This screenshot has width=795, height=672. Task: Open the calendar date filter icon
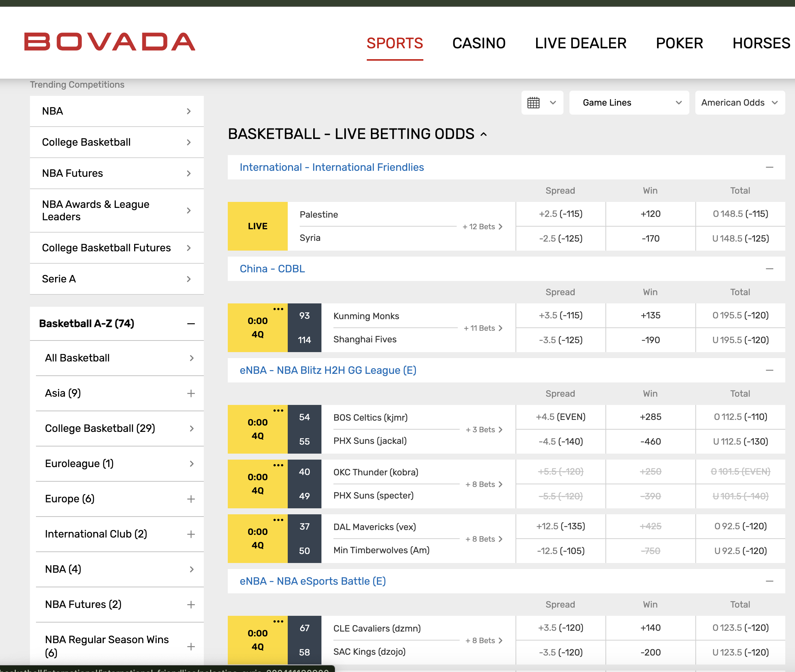coord(533,103)
